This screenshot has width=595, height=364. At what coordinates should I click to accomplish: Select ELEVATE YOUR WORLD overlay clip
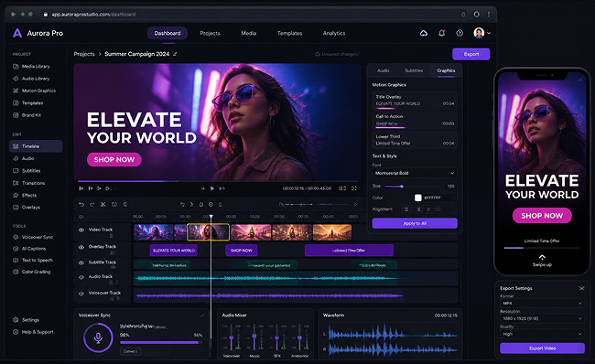[x=174, y=251]
